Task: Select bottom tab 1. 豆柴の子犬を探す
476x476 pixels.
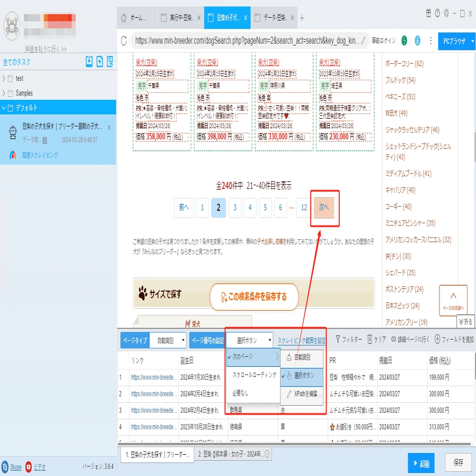Action: tap(157, 455)
